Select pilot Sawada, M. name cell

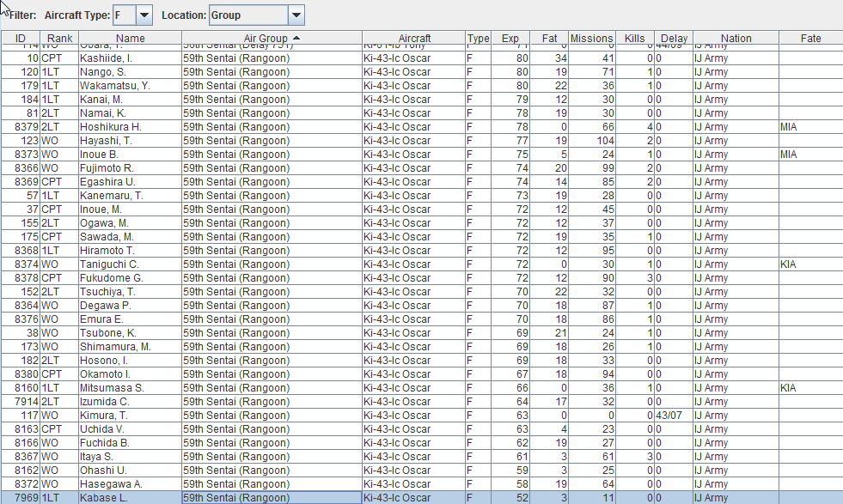[x=130, y=237]
